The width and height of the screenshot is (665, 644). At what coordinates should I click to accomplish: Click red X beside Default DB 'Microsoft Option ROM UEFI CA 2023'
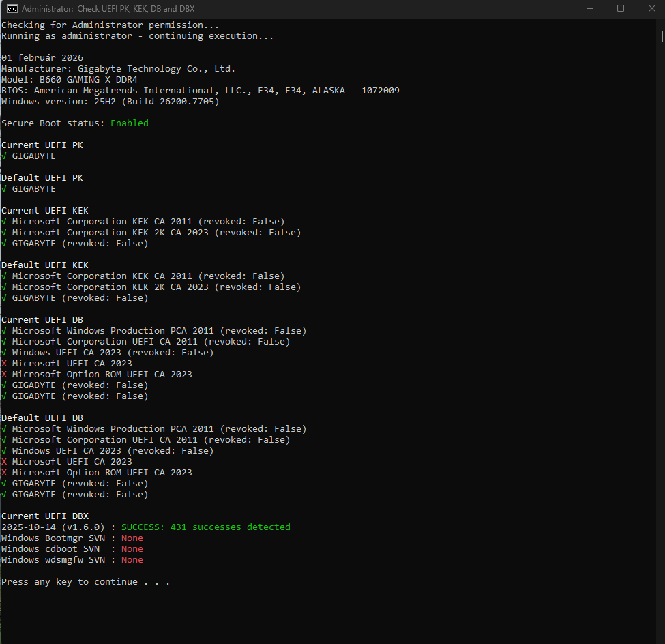point(4,473)
